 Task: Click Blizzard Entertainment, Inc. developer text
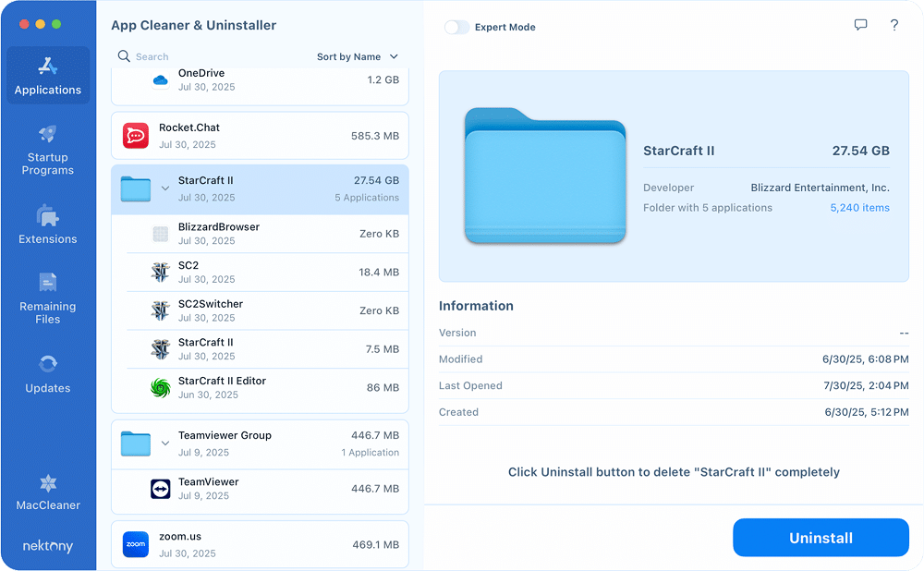[820, 188]
